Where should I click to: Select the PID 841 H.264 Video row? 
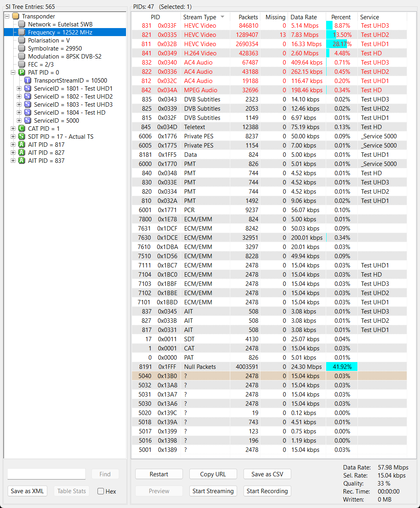tap(269, 53)
